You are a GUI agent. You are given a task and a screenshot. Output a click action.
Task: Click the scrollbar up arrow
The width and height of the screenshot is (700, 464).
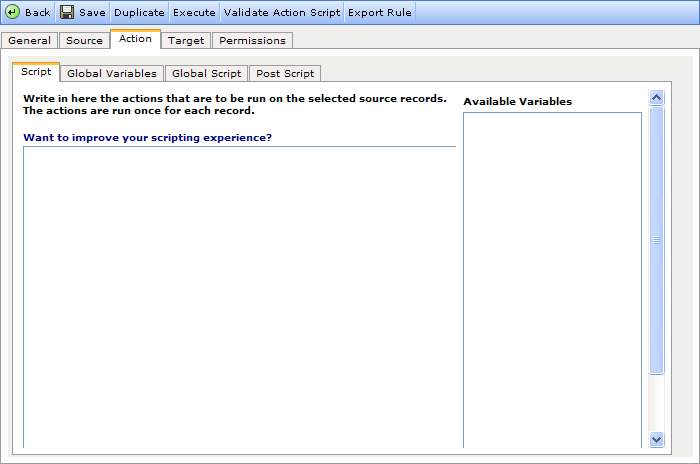[x=657, y=98]
